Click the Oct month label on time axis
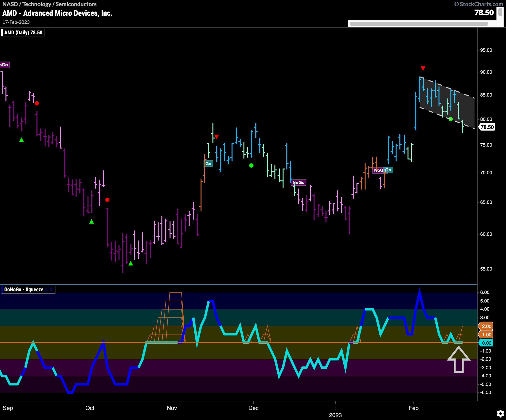This screenshot has width=506, height=420. click(90, 408)
